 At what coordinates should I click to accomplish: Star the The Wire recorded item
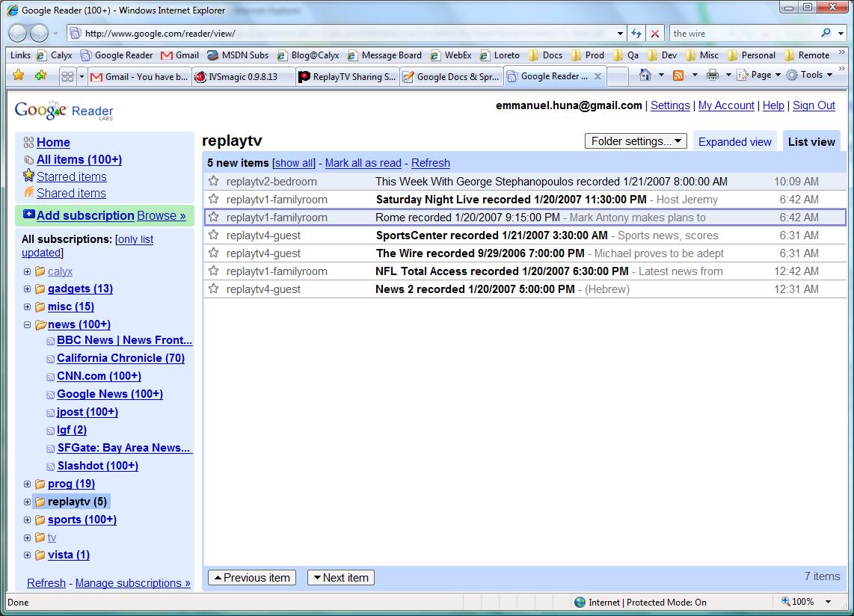[214, 253]
